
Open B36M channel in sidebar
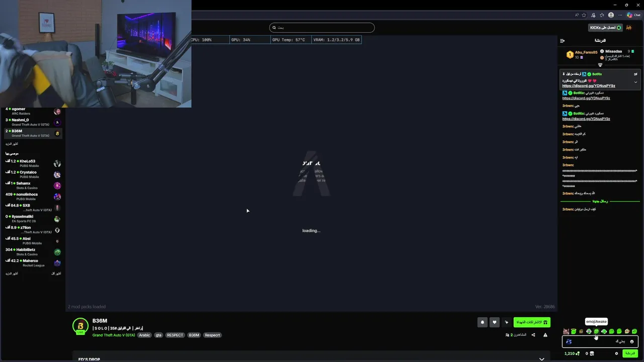pos(33,133)
